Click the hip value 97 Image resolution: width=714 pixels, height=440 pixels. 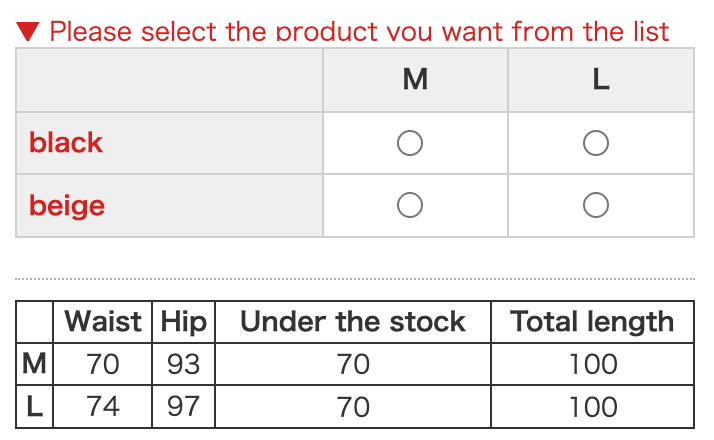[183, 406]
